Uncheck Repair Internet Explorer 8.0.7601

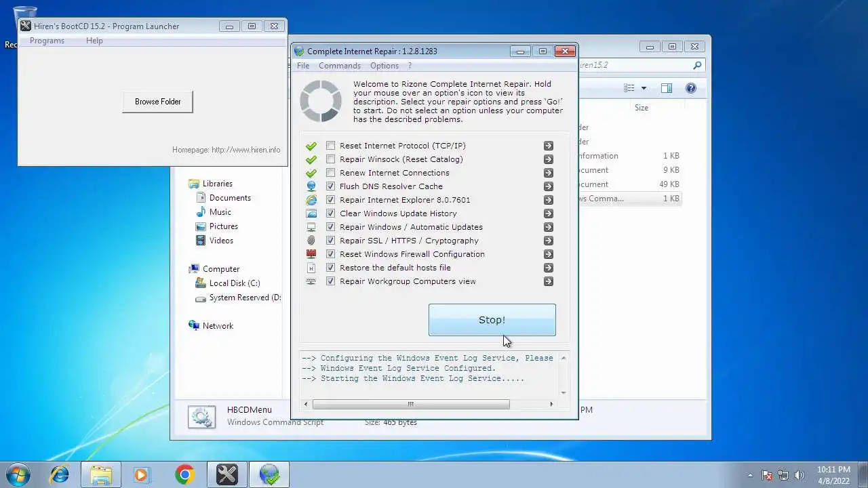pyautogui.click(x=330, y=200)
